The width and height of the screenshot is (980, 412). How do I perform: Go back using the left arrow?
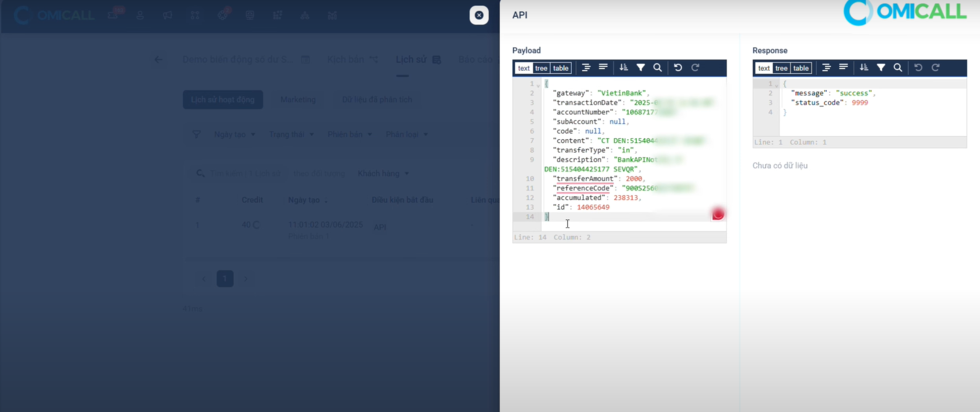pyautogui.click(x=159, y=59)
